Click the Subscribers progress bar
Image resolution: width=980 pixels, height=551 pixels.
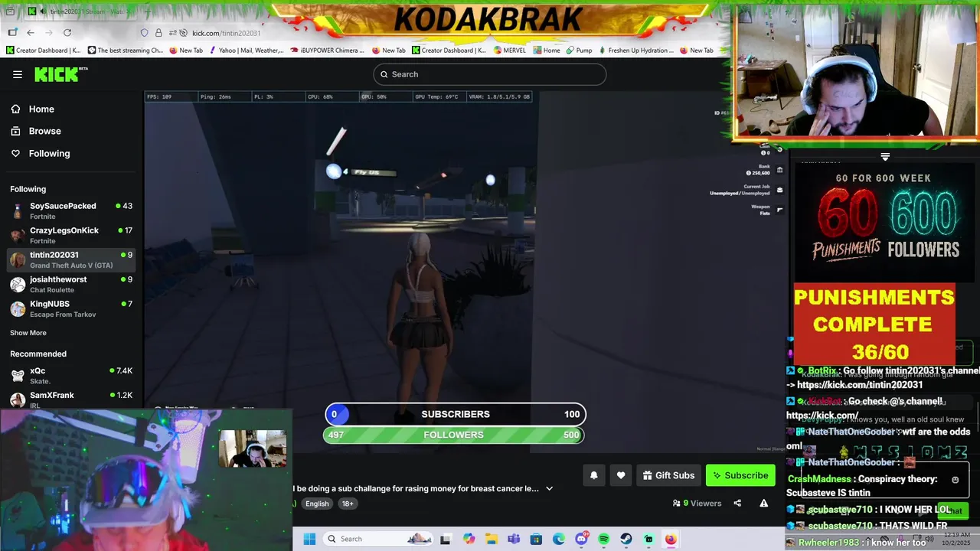(456, 414)
